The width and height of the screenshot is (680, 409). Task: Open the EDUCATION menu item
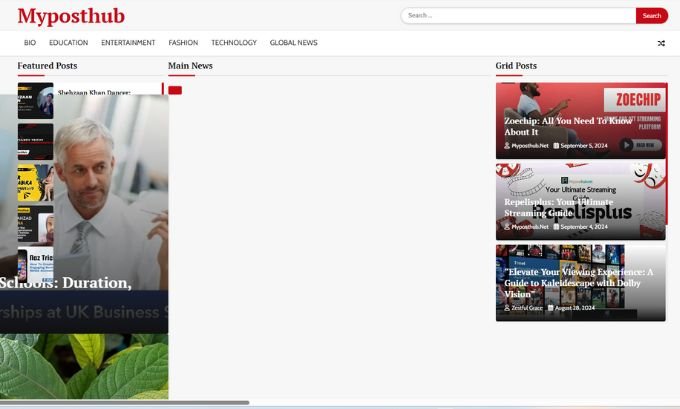click(x=69, y=43)
